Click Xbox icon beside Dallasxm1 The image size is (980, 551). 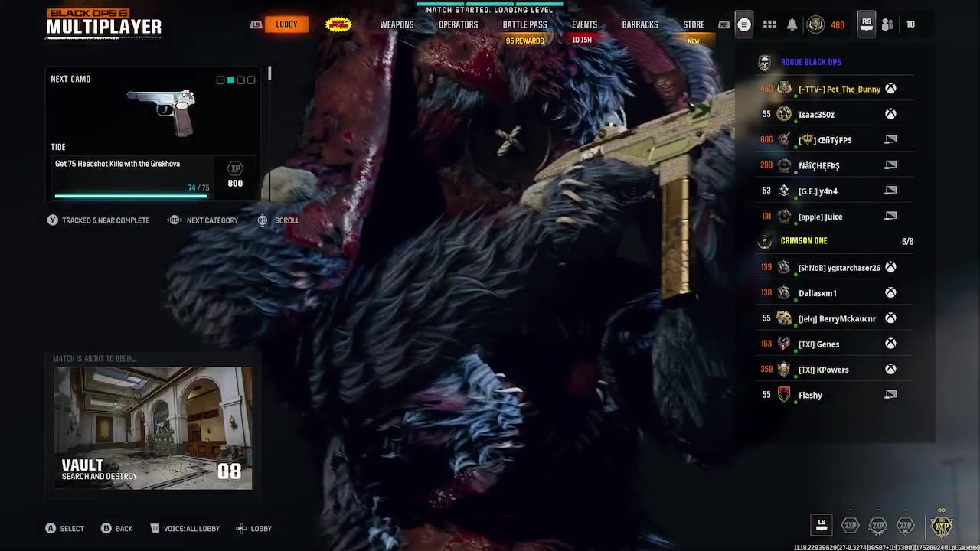coord(890,292)
